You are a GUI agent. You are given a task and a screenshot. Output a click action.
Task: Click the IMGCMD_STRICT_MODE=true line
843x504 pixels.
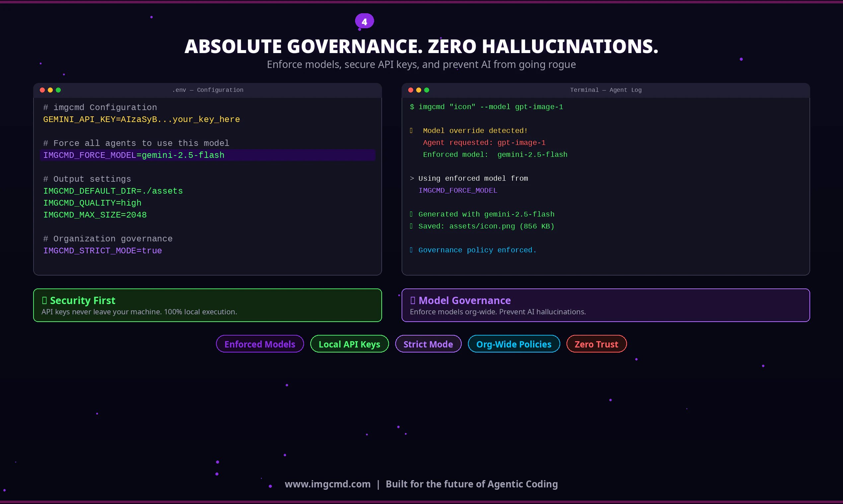click(x=102, y=251)
